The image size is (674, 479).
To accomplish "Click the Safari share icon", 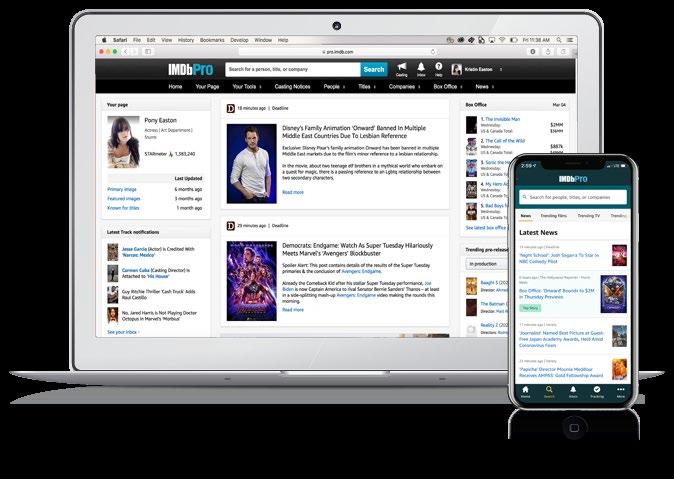I will [548, 52].
